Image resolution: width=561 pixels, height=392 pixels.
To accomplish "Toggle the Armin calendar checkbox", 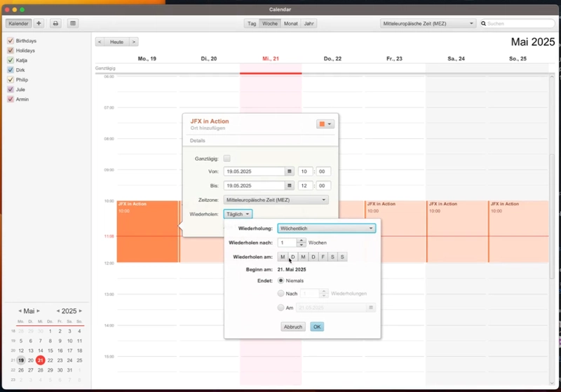I will (11, 99).
